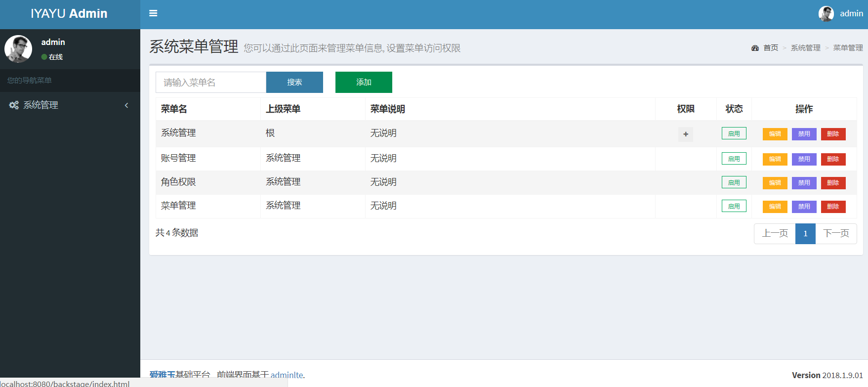Screen dimensions: 868x387
Task: Toggle 启用 status for 系统管理 row
Action: [734, 133]
